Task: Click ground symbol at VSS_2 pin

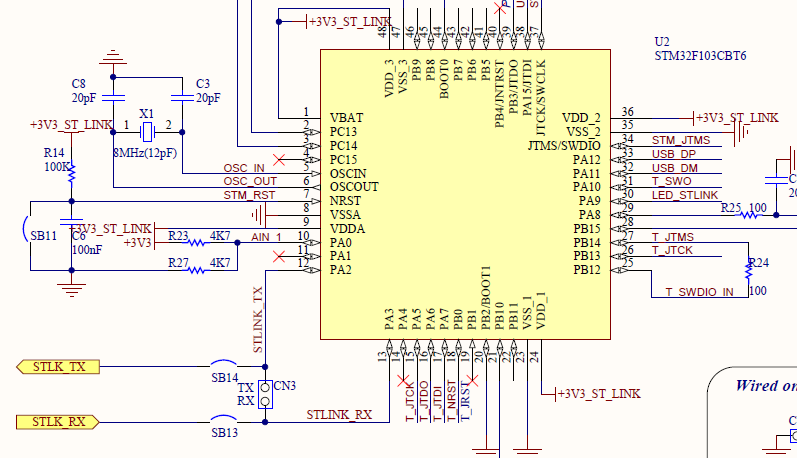Action: point(741,132)
